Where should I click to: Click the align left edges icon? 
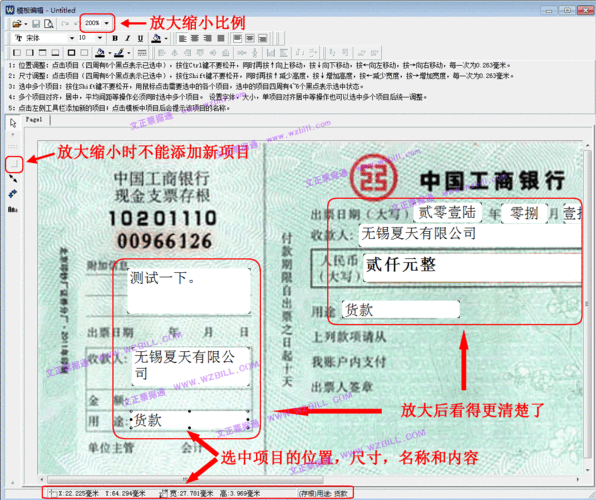[162, 52]
